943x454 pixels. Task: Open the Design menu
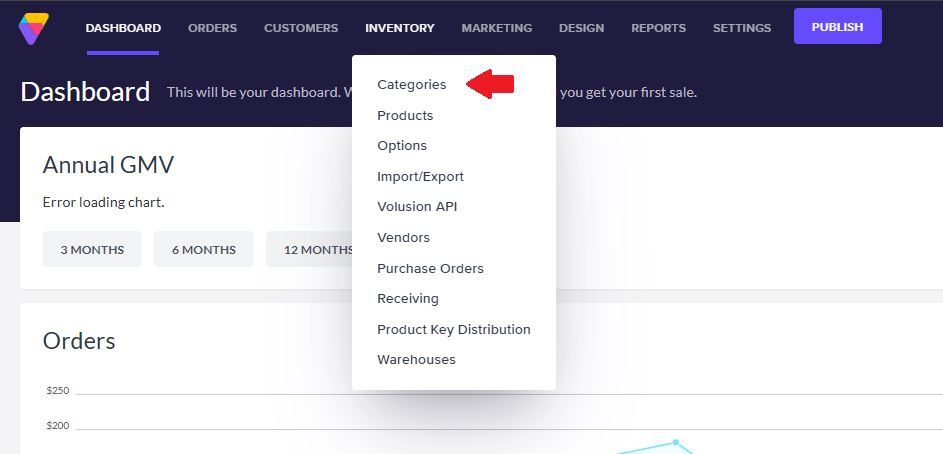[582, 28]
